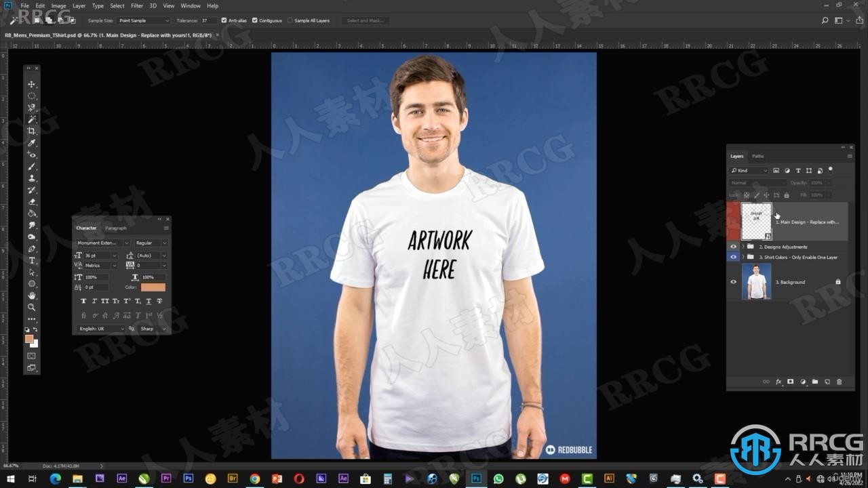Switch to the Paragraph tab
868x488 pixels.
[115, 228]
